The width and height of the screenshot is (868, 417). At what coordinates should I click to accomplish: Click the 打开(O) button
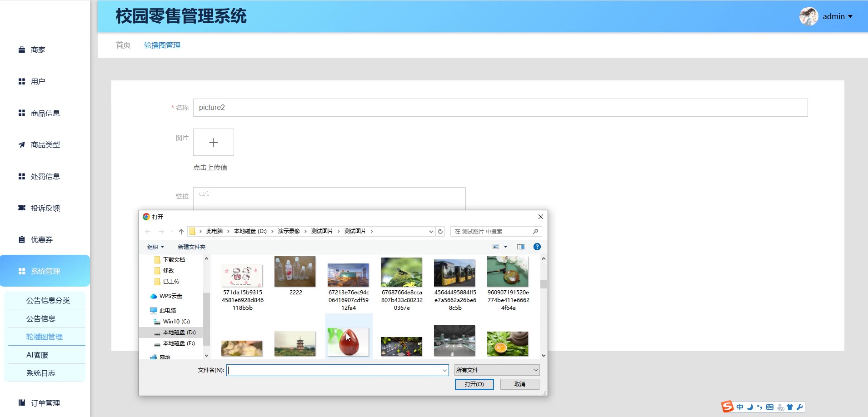point(474,384)
